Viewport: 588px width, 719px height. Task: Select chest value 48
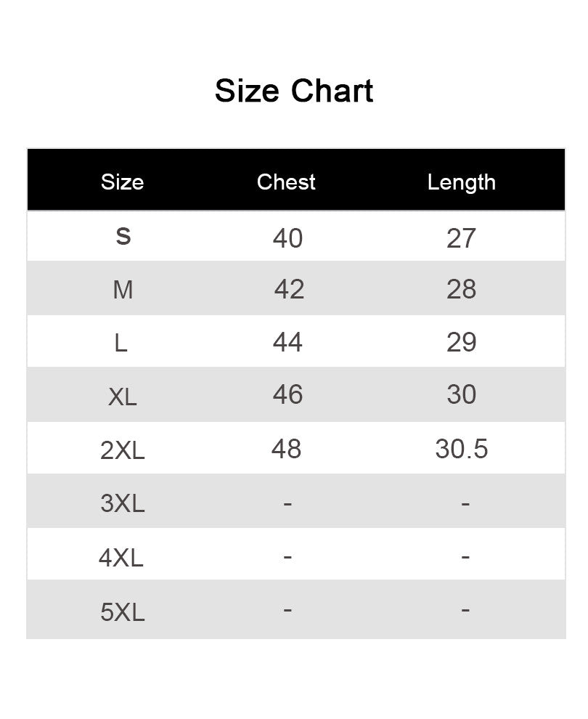[x=287, y=449]
